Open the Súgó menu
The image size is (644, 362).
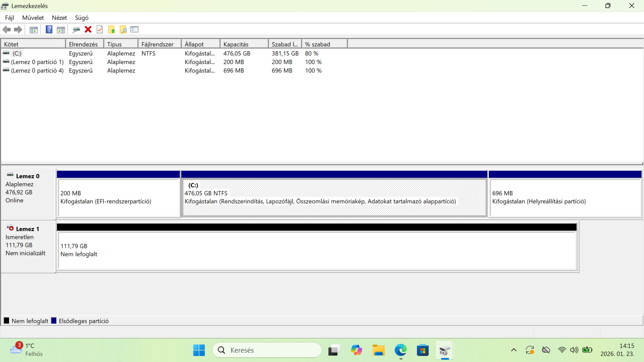tap(82, 18)
